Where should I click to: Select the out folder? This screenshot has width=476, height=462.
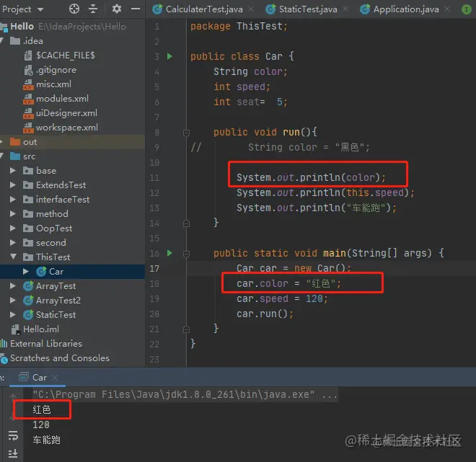click(x=30, y=142)
